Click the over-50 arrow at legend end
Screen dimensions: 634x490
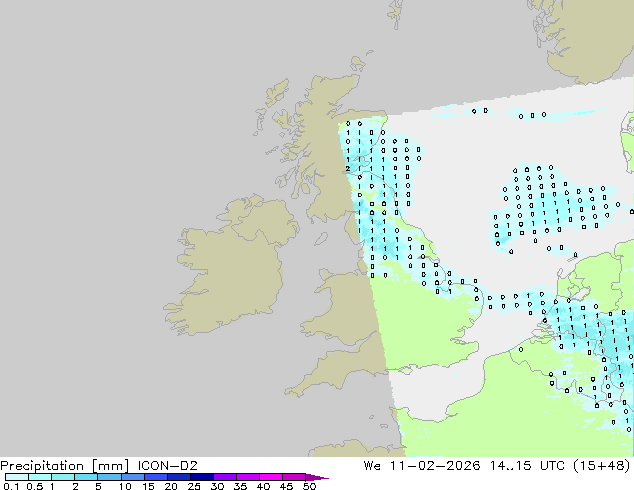tap(317, 477)
